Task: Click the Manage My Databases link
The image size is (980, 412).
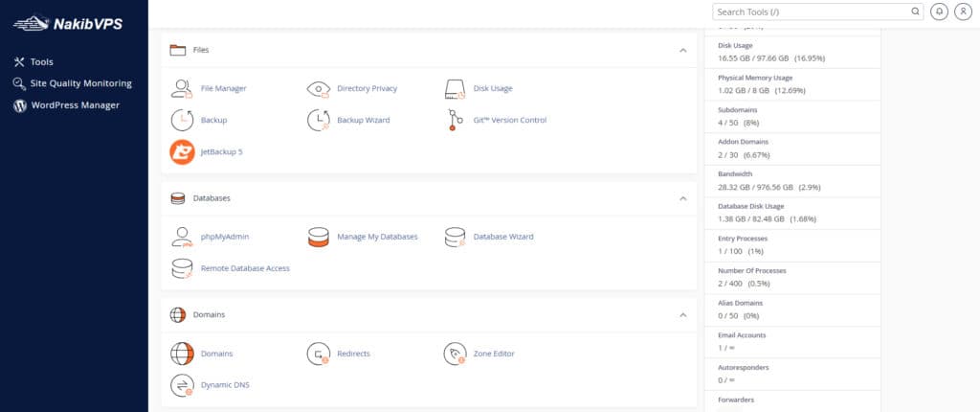Action: tap(377, 238)
